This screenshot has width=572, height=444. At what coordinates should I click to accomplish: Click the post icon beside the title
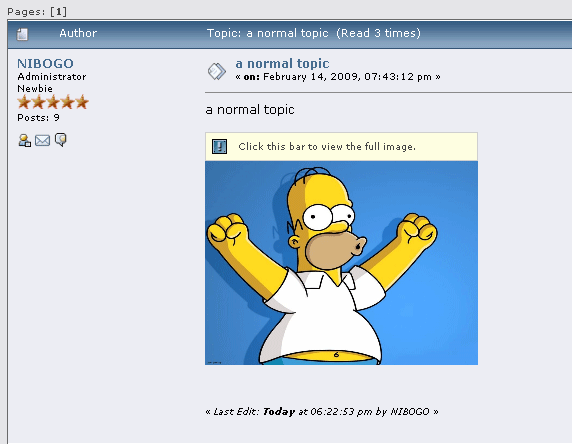[217, 71]
